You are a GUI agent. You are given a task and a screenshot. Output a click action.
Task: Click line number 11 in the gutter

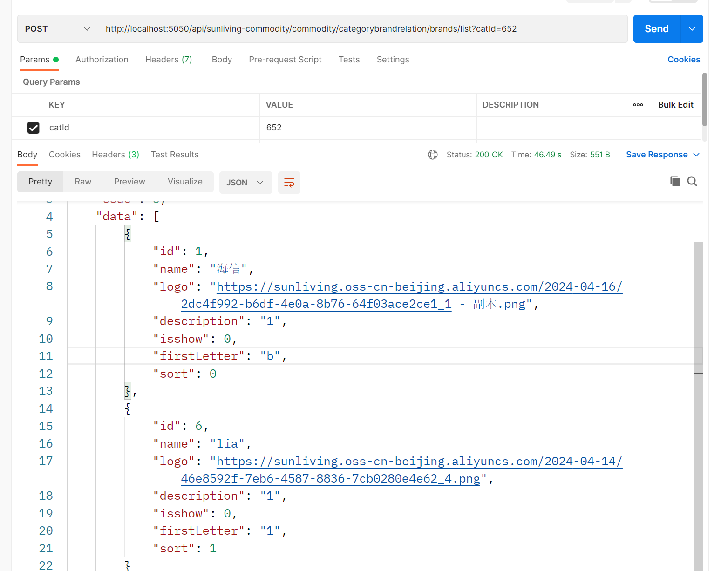46,356
